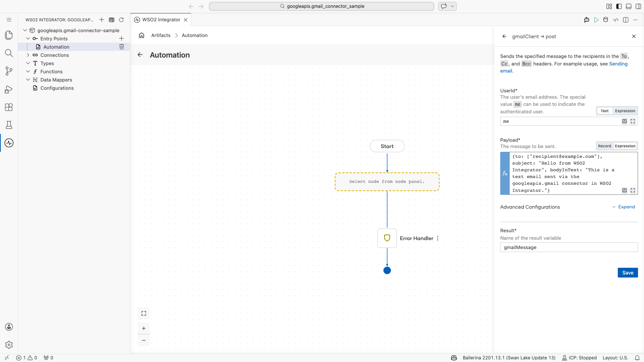Open the Manage gear settings
The image size is (644, 362).
[x=9, y=345]
